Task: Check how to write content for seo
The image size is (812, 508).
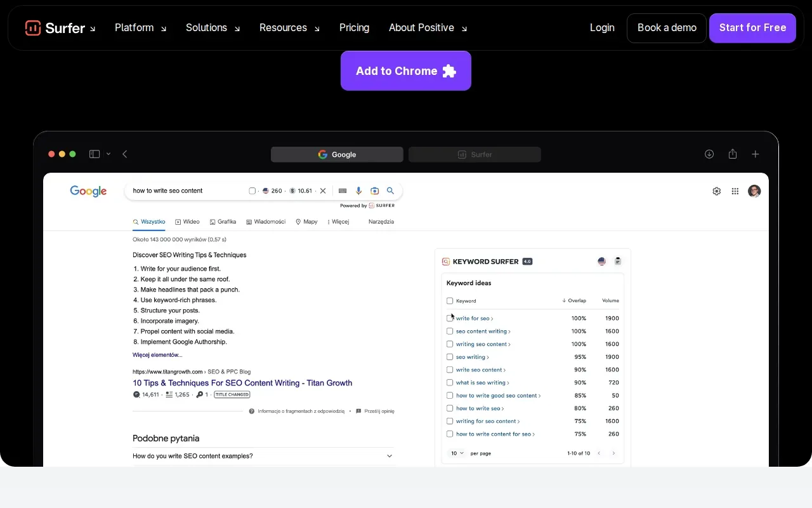Action: (x=450, y=434)
